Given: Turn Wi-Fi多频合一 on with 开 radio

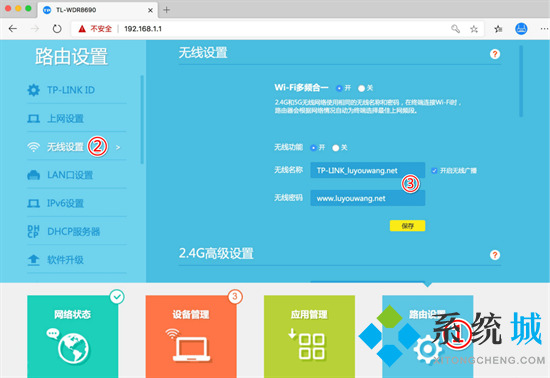Looking at the screenshot, I should click(x=339, y=88).
